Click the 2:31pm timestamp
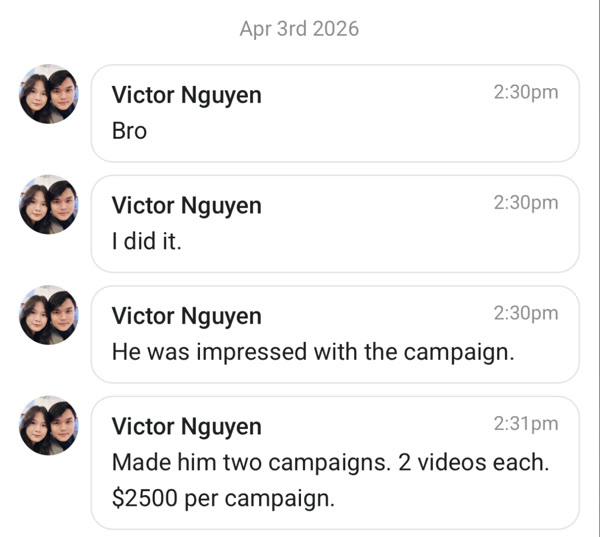This screenshot has width=600, height=537. 526,423
